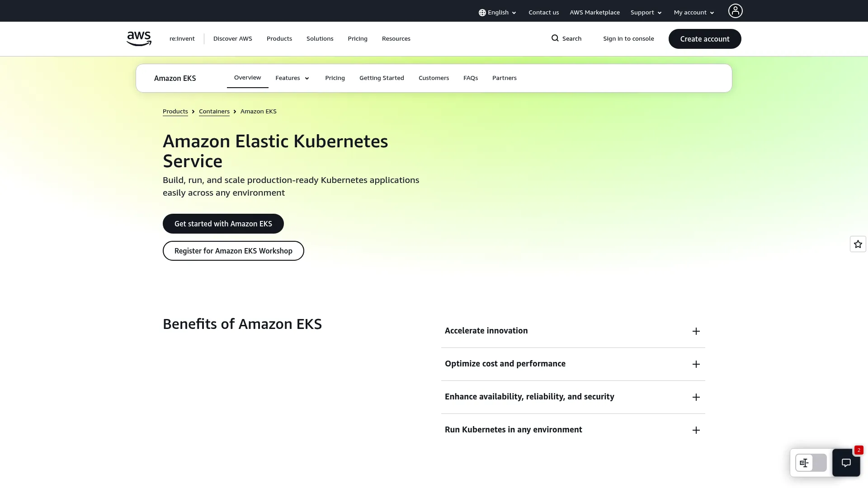Click Get started with Amazon EKS
868x488 pixels.
pyautogui.click(x=223, y=224)
